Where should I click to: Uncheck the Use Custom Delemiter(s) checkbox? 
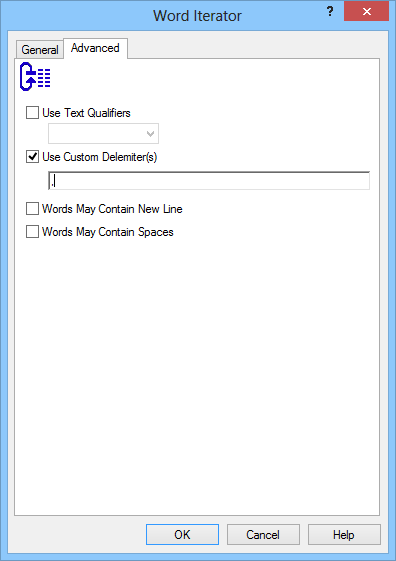[32, 157]
